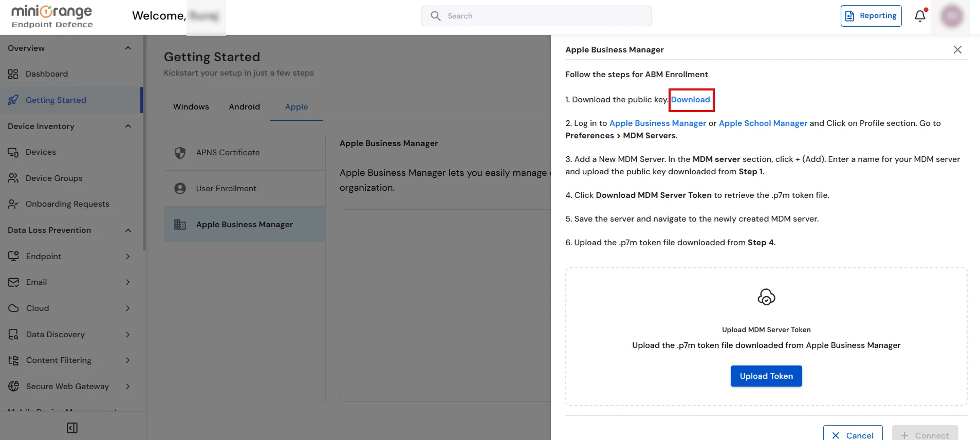Click the Data Discovery icon
Screen dimensions: 980x440
click(13, 335)
